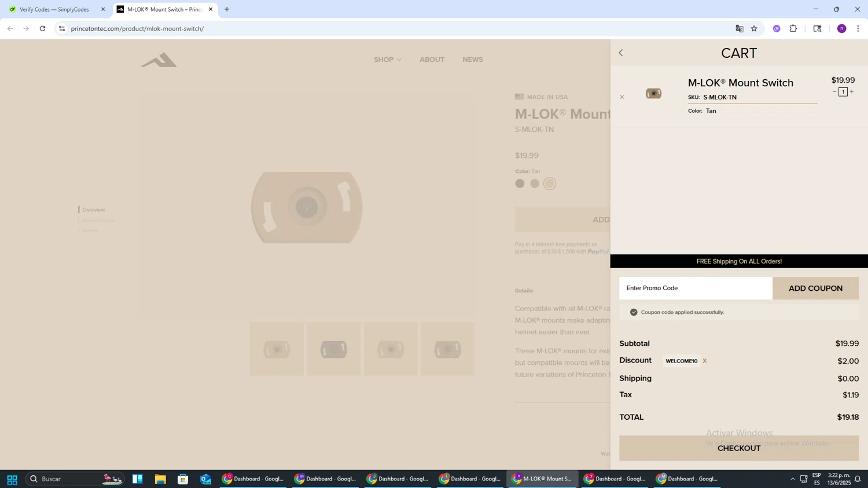Screen dimensions: 868x488
Task: Open the browser extensions menu
Action: point(793,29)
